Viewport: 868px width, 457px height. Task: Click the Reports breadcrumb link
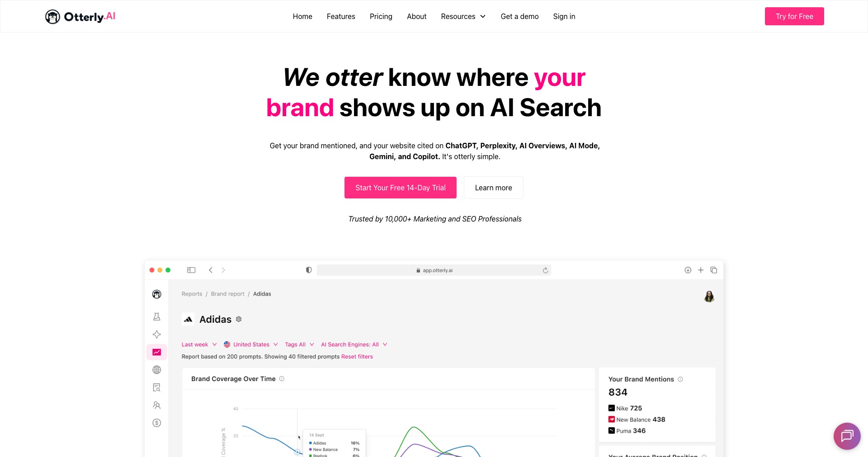192,294
